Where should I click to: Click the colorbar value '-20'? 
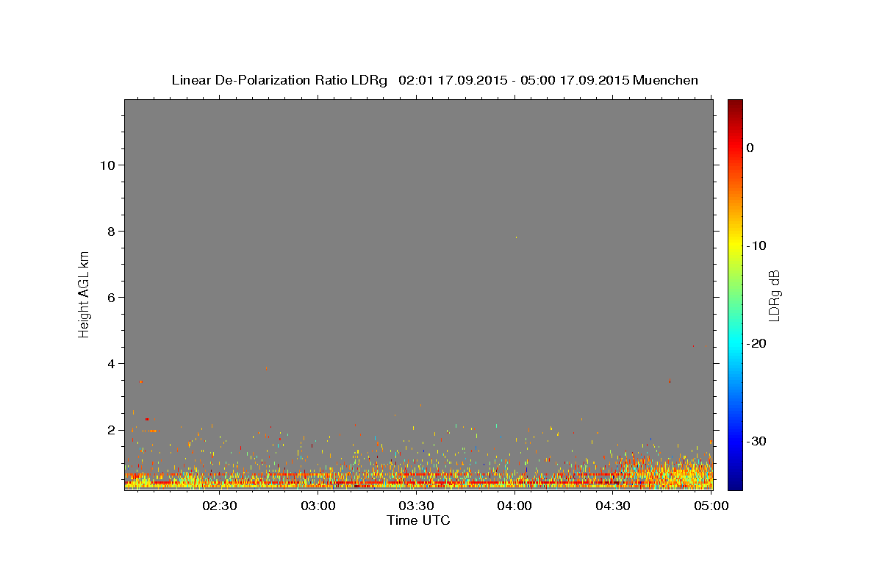pos(756,343)
